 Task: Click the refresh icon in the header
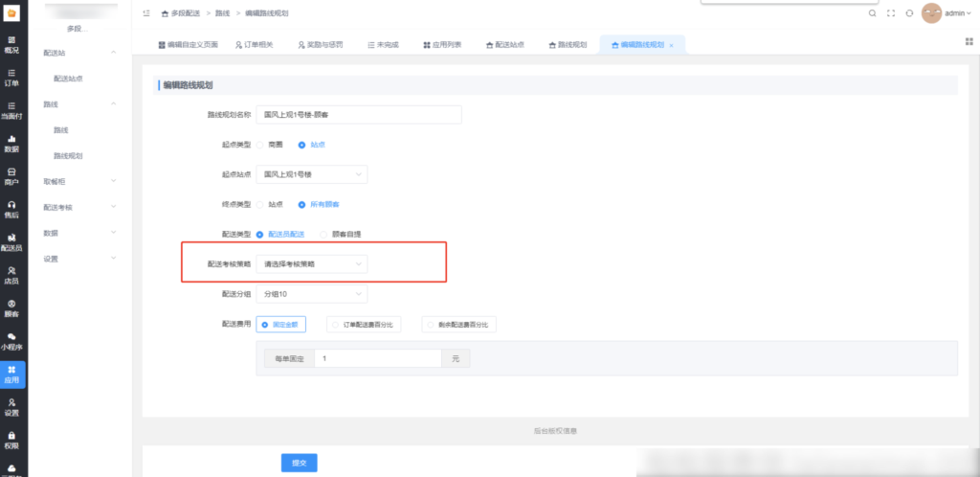click(x=909, y=13)
